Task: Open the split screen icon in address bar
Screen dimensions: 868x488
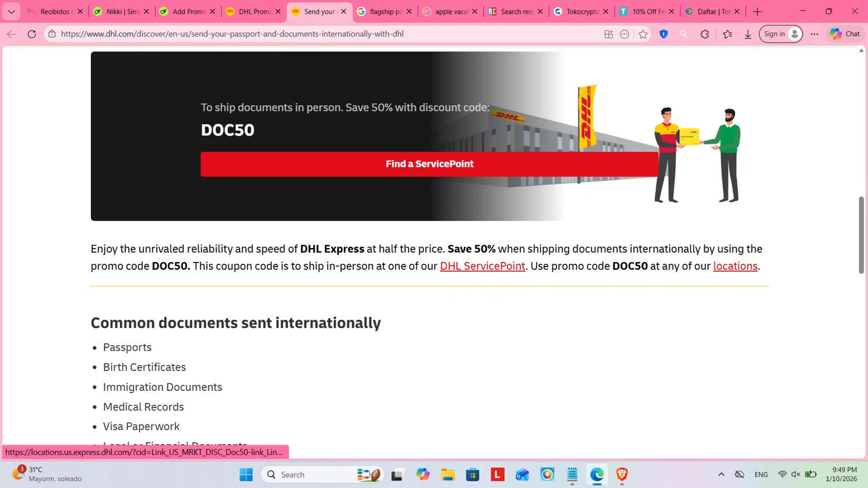Action: coord(608,34)
